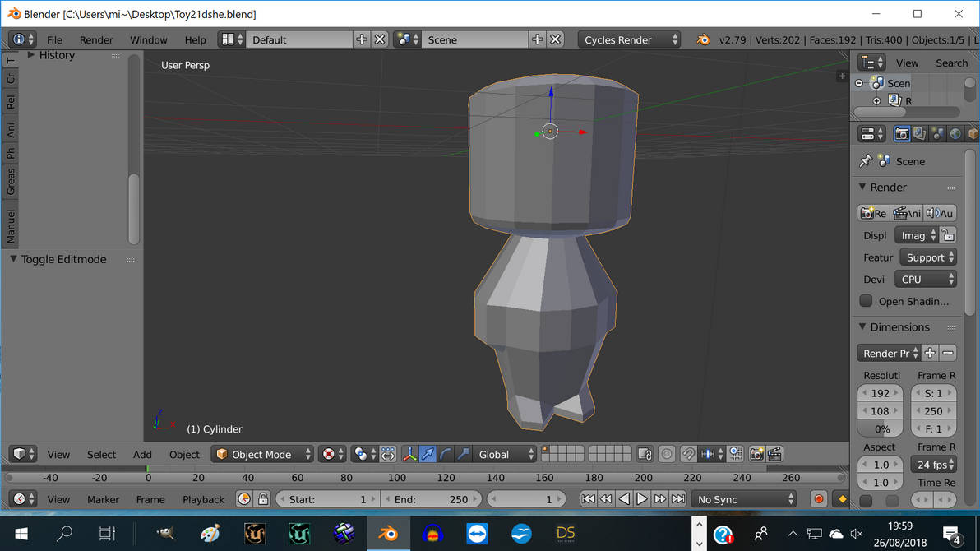The height and width of the screenshot is (551, 980).
Task: Toggle preview range clock icon
Action: point(244,499)
